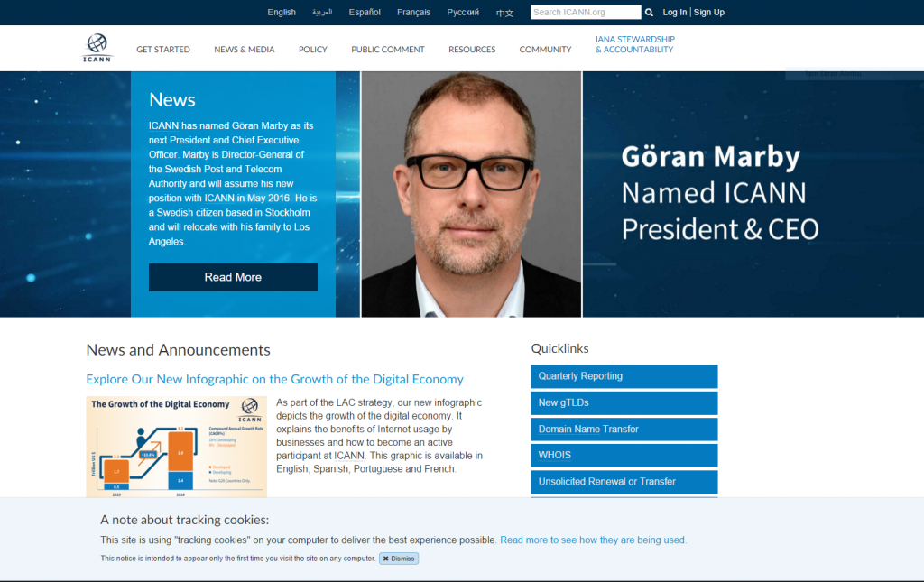Expand the Community navigation menu
The height and width of the screenshot is (582, 924).
coord(545,50)
